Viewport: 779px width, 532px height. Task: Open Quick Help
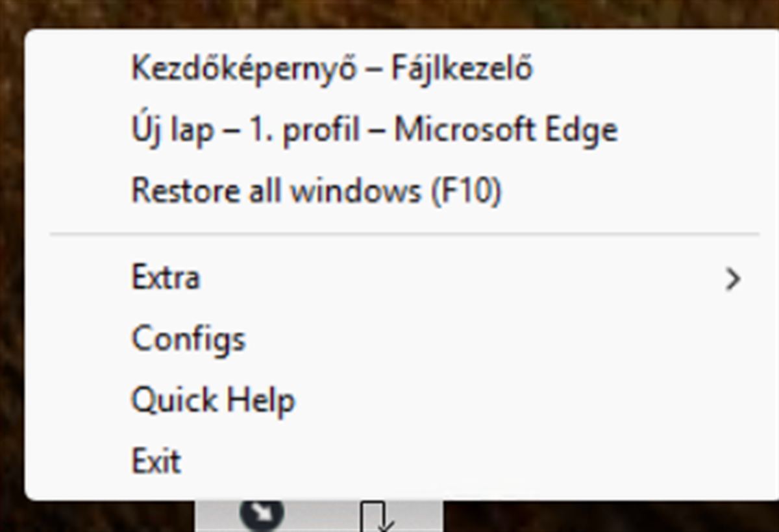coord(213,400)
